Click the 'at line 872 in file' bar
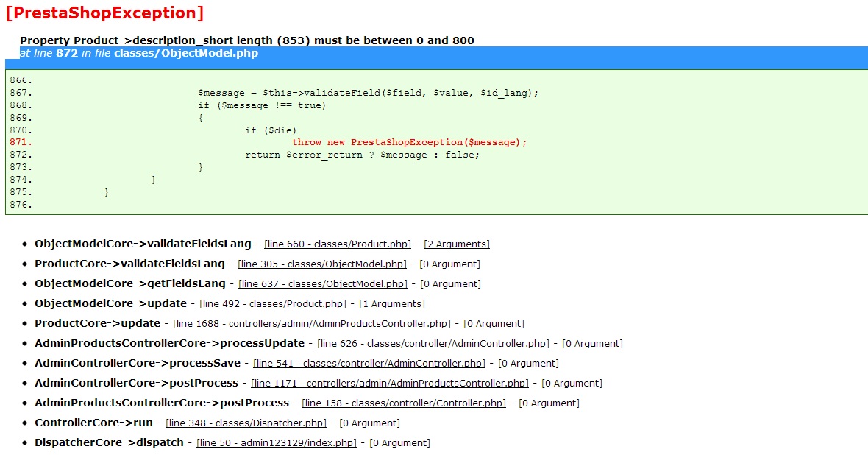 point(436,57)
